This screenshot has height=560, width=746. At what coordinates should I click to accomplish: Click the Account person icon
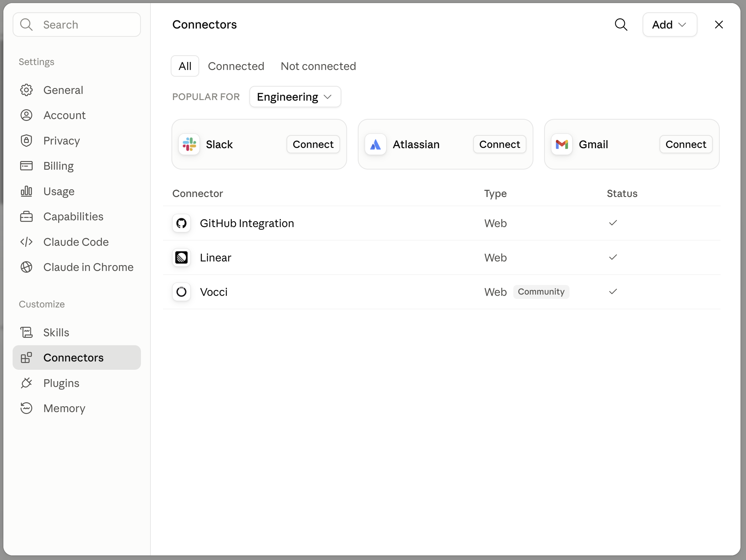(x=26, y=115)
